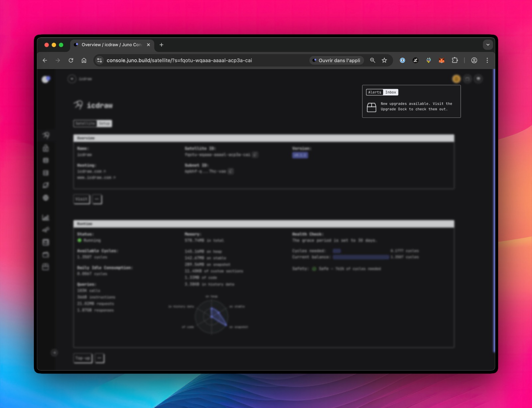This screenshot has height=408, width=532.
Task: Open the MetaMask fox extension
Action: coord(442,60)
